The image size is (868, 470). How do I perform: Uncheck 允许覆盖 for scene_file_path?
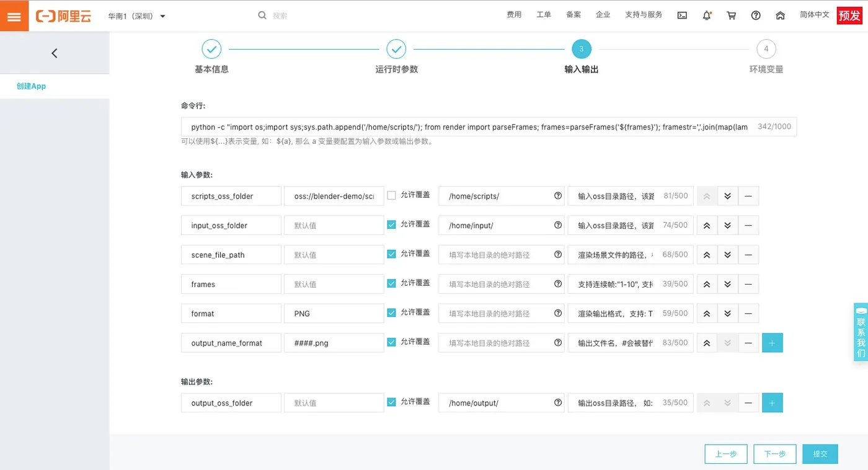coord(391,254)
